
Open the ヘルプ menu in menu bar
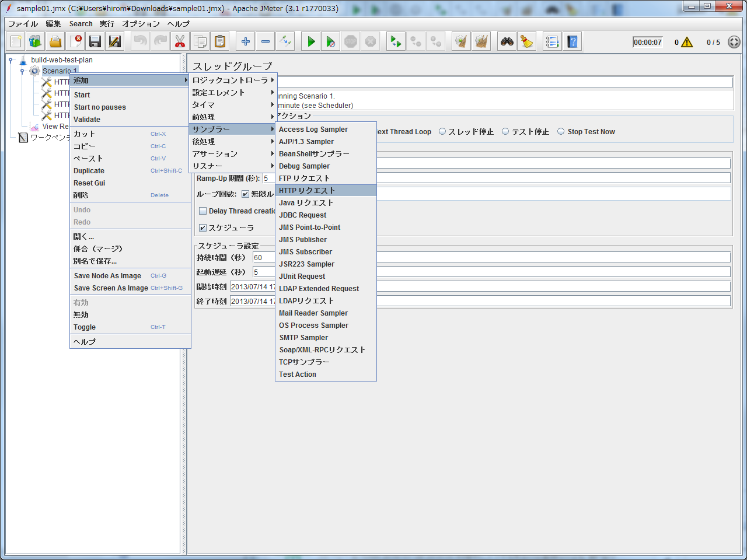tap(179, 24)
